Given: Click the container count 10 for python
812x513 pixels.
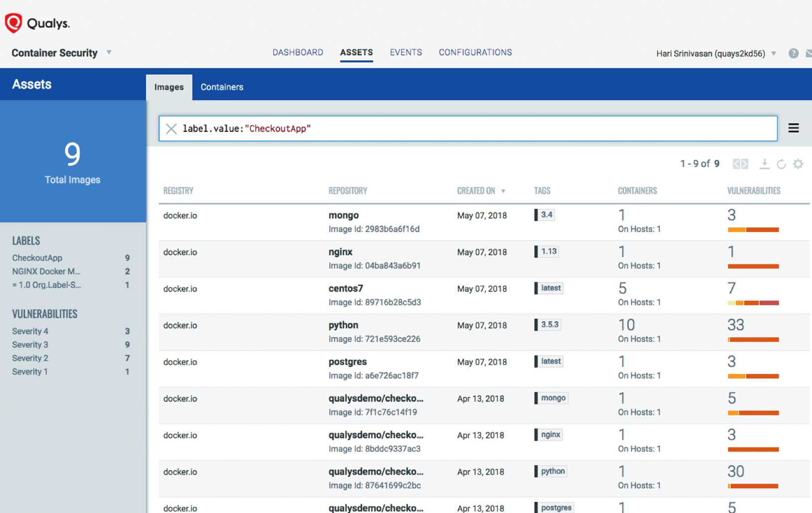Looking at the screenshot, I should 627,325.
